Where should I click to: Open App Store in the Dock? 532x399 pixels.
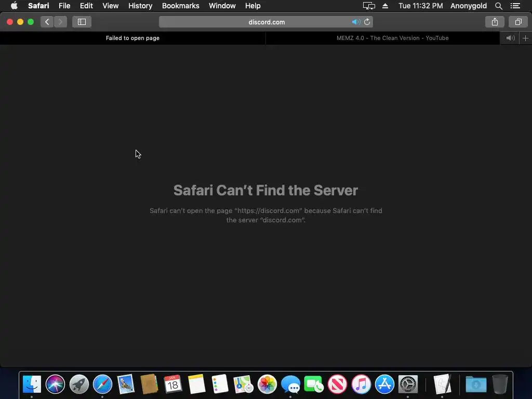click(x=384, y=384)
